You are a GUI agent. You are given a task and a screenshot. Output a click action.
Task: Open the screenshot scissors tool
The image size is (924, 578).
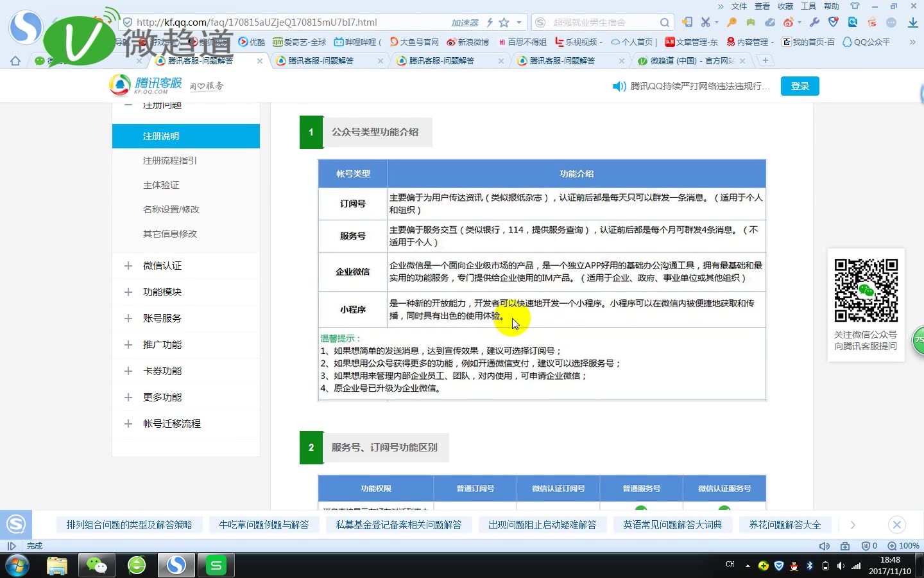(705, 22)
